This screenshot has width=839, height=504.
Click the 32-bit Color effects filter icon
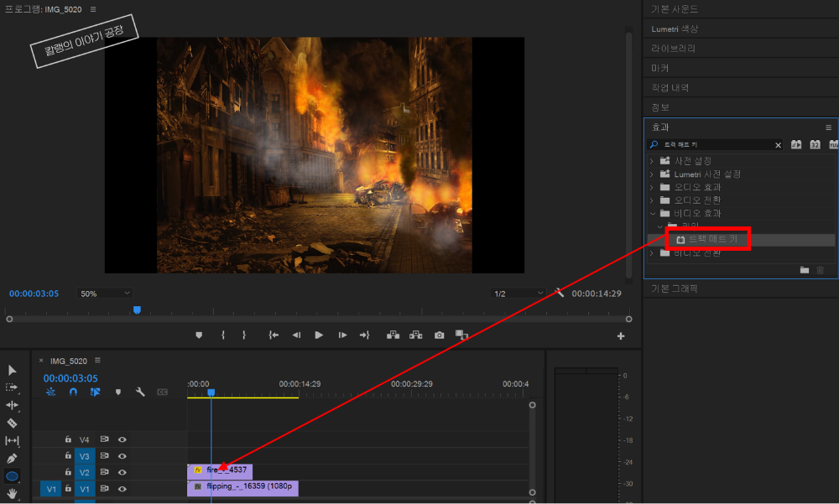coord(815,144)
